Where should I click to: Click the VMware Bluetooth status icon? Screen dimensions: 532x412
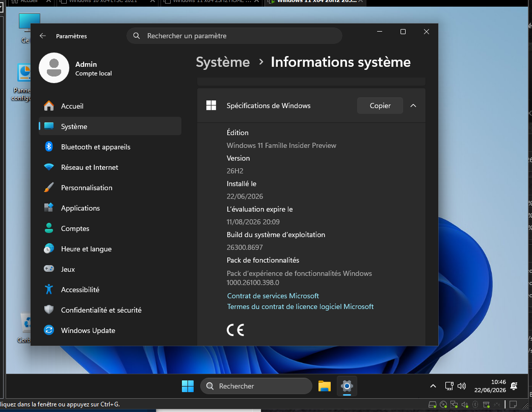coord(475,404)
